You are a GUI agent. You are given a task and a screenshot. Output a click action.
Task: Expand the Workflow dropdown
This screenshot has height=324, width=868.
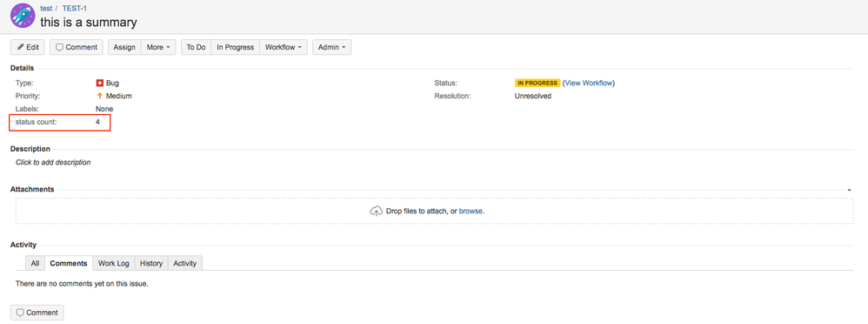click(x=283, y=47)
